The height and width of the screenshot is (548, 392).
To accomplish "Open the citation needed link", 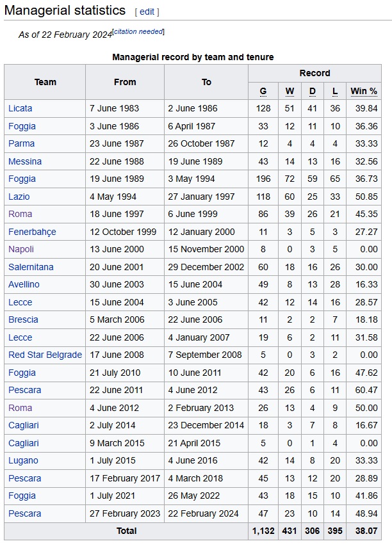I will (138, 31).
